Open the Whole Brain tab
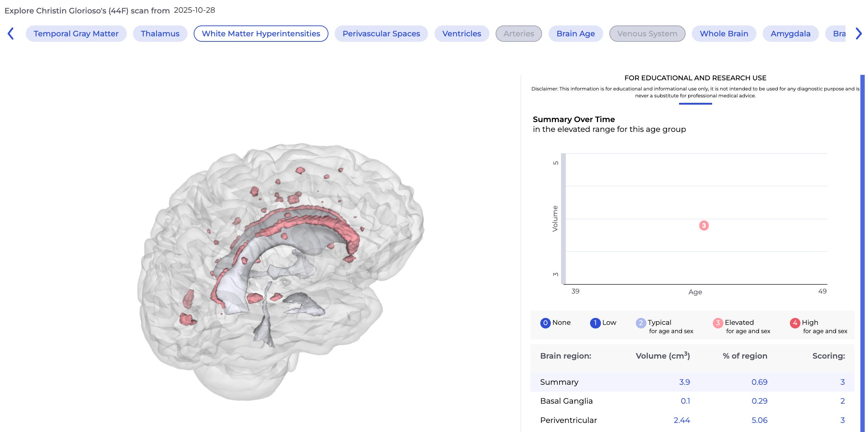The height and width of the screenshot is (432, 868). 724,34
